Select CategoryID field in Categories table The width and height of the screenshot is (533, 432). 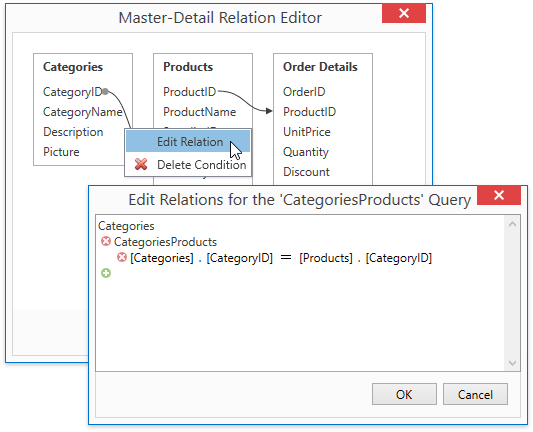point(72,92)
